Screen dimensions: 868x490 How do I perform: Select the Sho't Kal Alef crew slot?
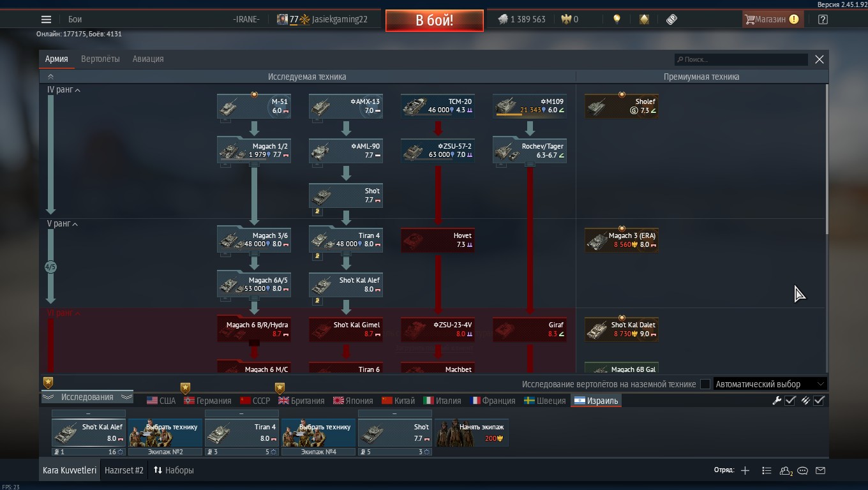[89, 433]
